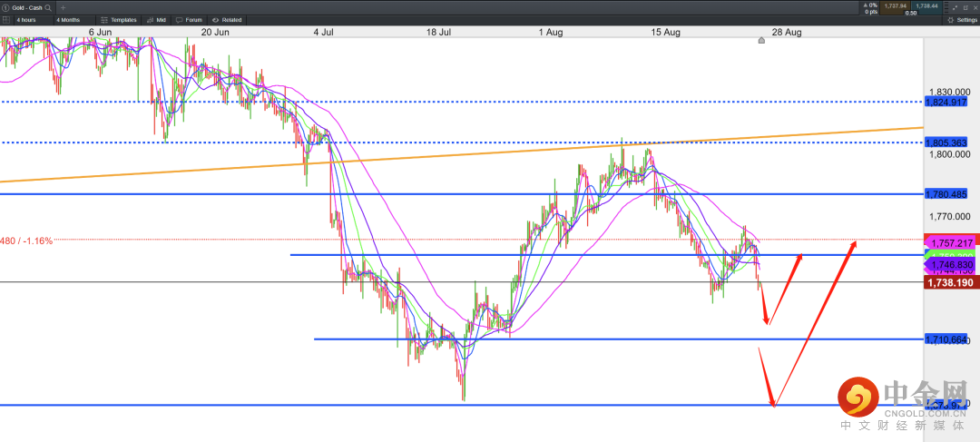
Task: Add a new chart tab with plus icon
Action: click(x=63, y=7)
